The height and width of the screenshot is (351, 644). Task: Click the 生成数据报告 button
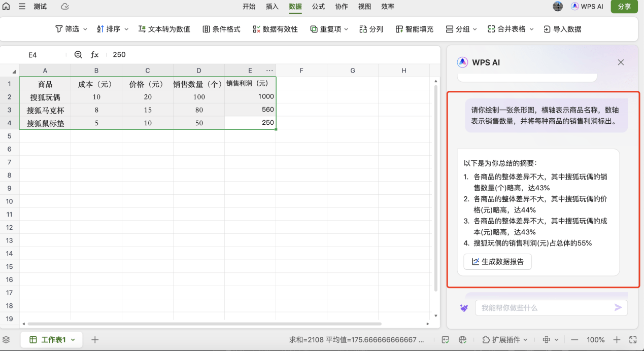[x=497, y=261]
